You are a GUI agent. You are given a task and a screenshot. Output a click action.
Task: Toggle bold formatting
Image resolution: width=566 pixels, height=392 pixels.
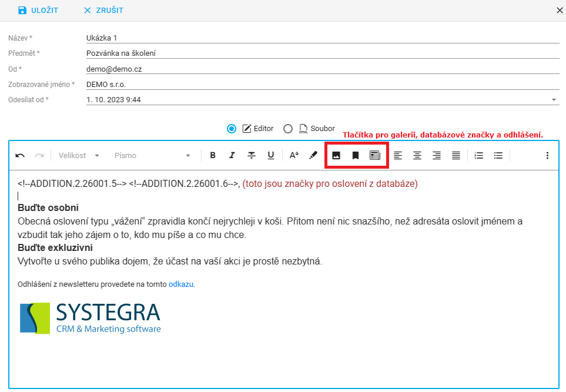tap(213, 155)
